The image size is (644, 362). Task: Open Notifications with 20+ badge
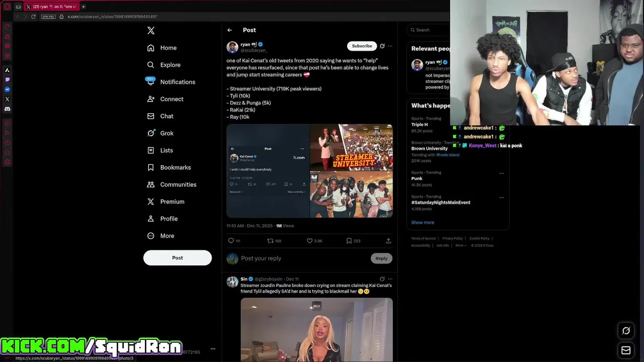pyautogui.click(x=170, y=82)
